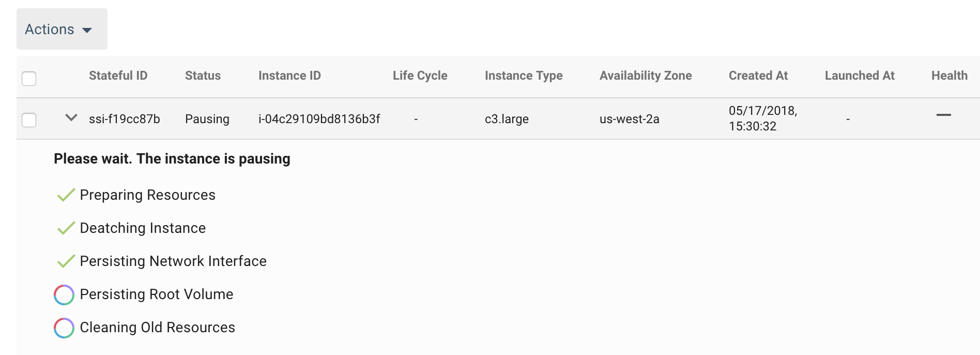Click the Persisting Root Volume spinner
Image resolution: width=980 pixels, height=355 pixels.
tap(64, 295)
